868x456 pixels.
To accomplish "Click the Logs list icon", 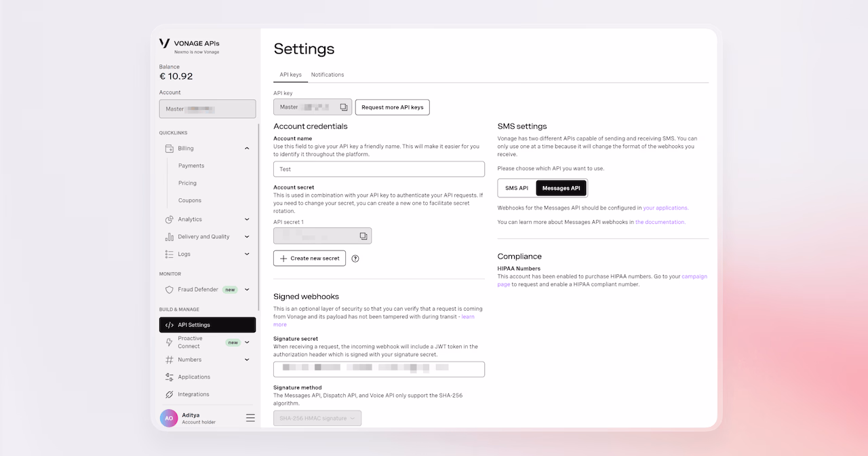I will tap(170, 254).
